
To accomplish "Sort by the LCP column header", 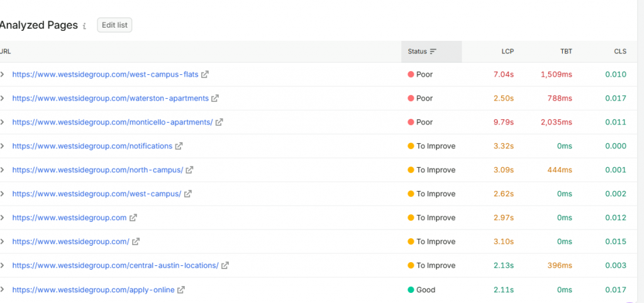I will (x=508, y=52).
